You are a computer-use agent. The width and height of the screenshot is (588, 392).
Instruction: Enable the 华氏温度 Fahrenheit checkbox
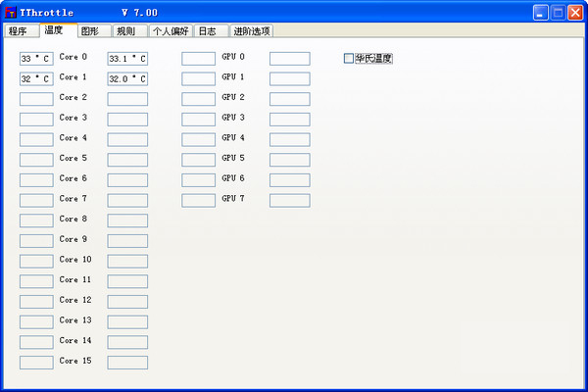point(348,58)
